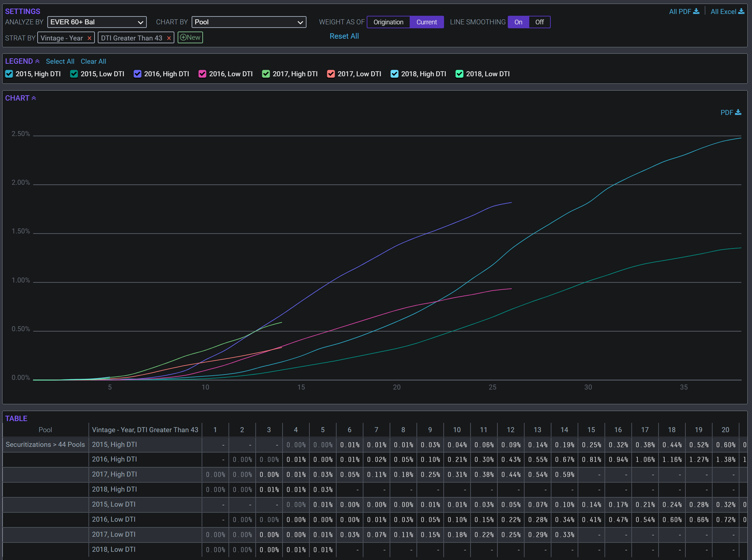Image resolution: width=752 pixels, height=560 pixels.
Task: Download the chart PDF icon
Action: click(x=738, y=112)
